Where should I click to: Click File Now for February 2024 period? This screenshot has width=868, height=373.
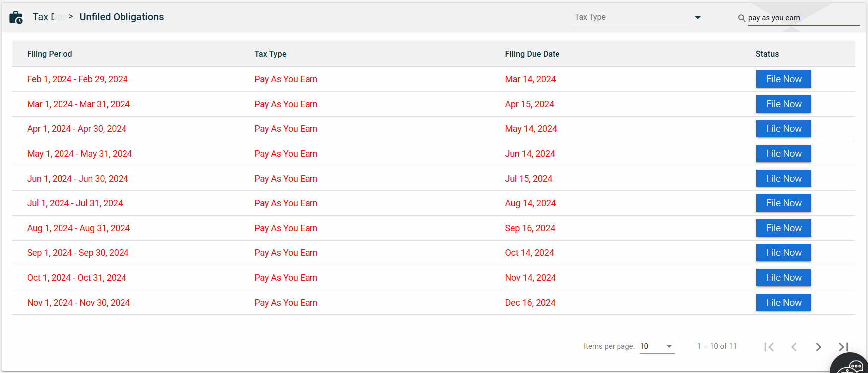point(783,79)
